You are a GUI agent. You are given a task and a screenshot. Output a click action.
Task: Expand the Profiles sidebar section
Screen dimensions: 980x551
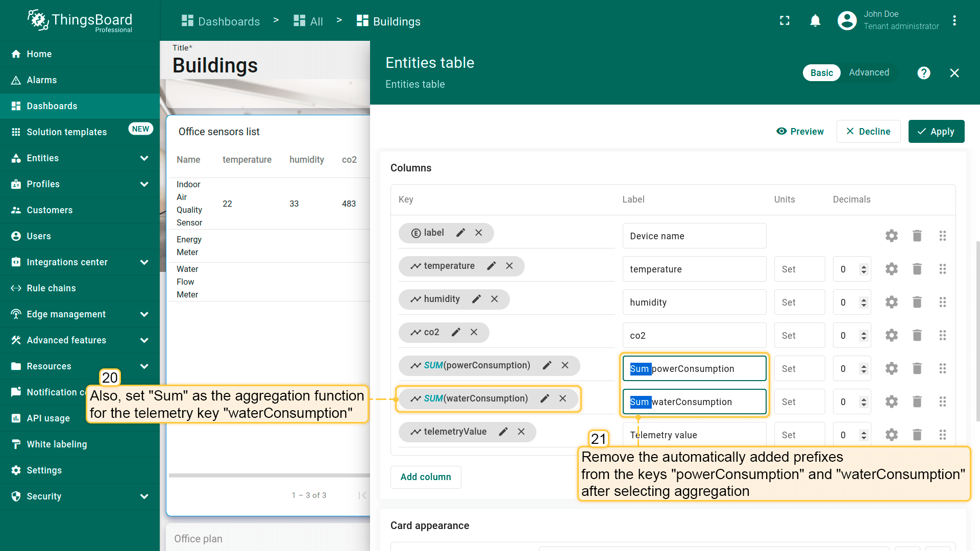click(x=144, y=184)
